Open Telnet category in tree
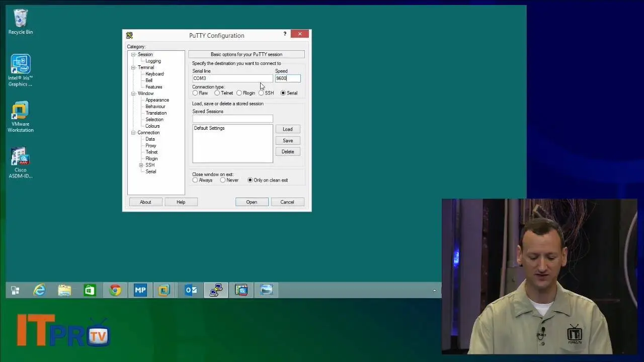644x362 pixels. pyautogui.click(x=151, y=152)
